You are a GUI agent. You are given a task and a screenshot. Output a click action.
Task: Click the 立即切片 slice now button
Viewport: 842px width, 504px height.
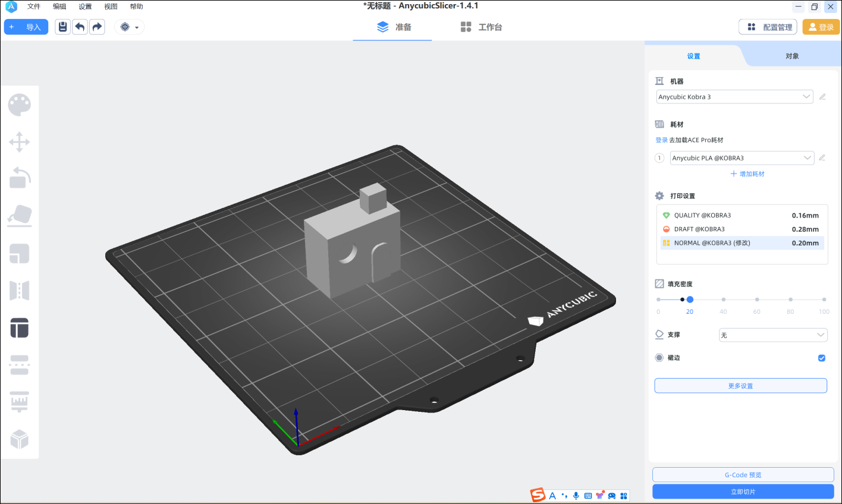[x=743, y=492]
